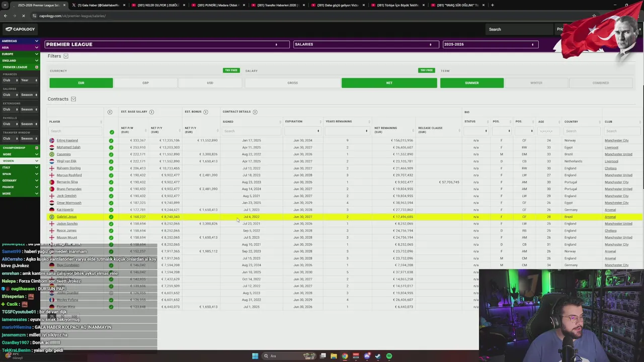The image size is (644, 362).
Task: Click the Capology logo
Action: 20,29
